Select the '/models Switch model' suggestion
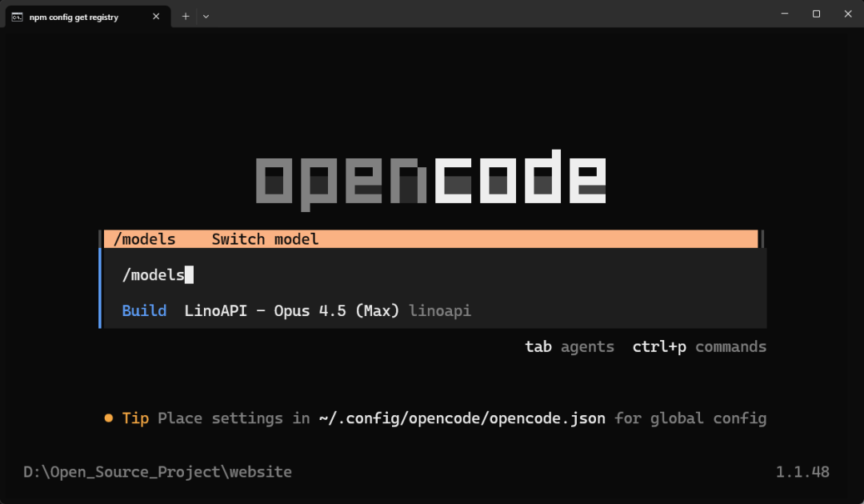 pos(431,239)
